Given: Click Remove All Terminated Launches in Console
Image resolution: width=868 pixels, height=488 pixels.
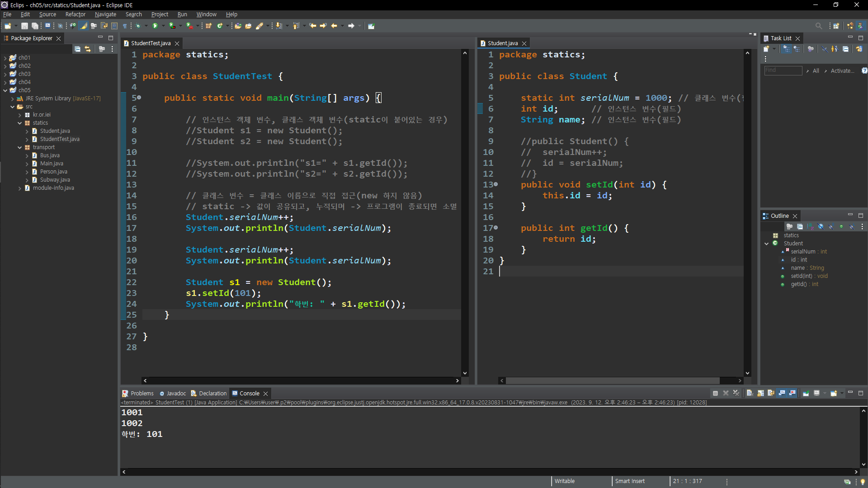Looking at the screenshot, I should (736, 393).
